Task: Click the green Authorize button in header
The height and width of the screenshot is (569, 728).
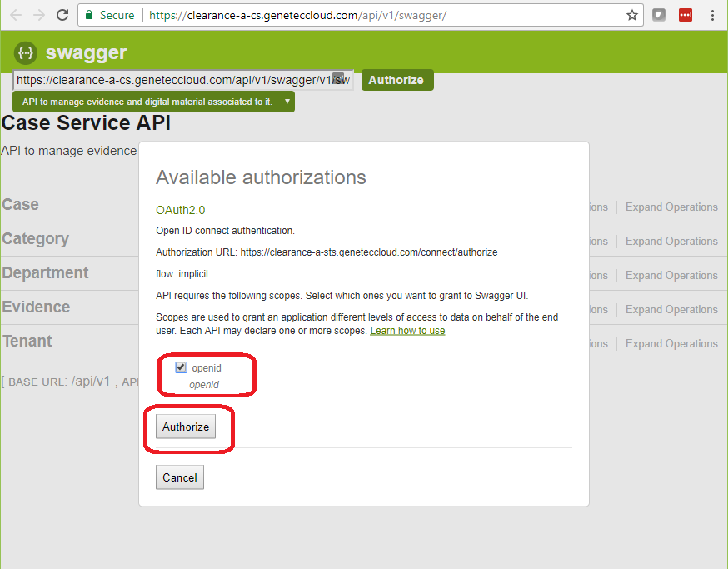Action: click(397, 80)
